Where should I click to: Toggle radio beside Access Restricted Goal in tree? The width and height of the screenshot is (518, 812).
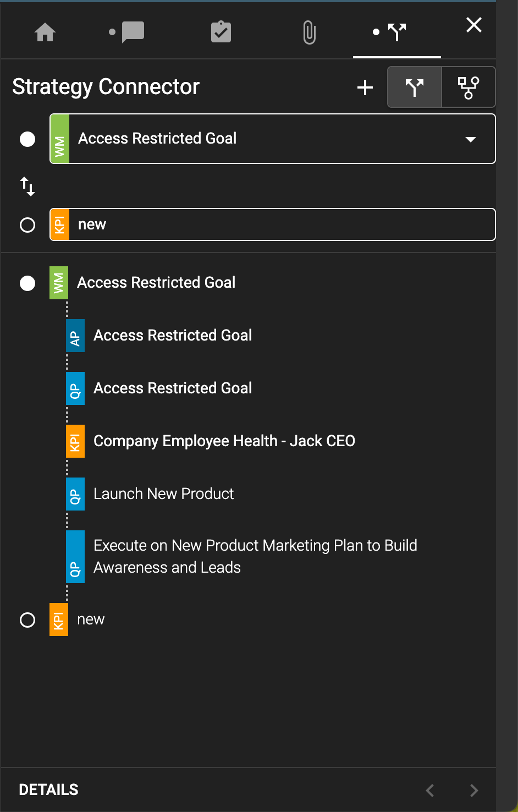click(27, 283)
